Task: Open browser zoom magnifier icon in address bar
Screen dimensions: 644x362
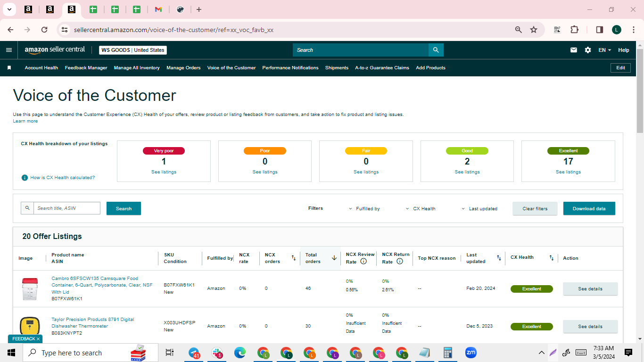Action: 519,30
